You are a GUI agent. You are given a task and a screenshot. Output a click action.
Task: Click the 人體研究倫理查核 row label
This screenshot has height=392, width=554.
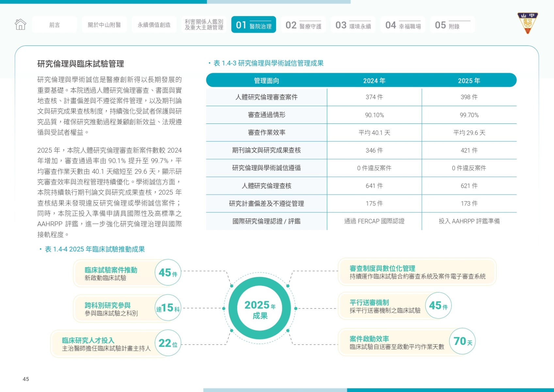pos(267,186)
